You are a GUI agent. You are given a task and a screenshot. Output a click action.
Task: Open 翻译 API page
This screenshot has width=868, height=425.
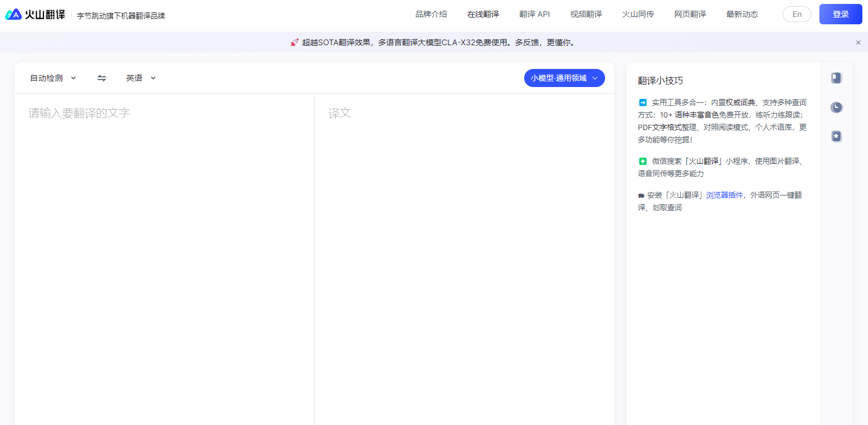pos(534,14)
